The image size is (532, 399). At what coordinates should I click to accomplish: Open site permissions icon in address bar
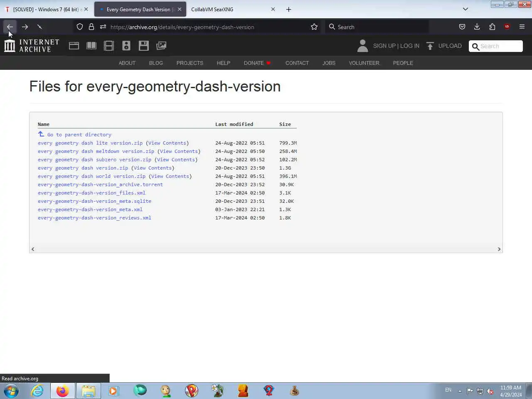(x=103, y=27)
